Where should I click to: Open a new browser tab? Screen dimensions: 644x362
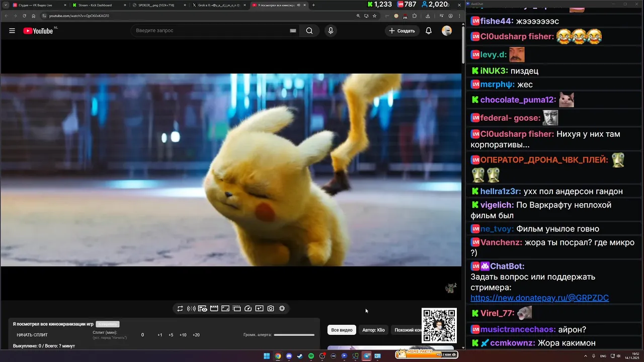click(x=313, y=5)
